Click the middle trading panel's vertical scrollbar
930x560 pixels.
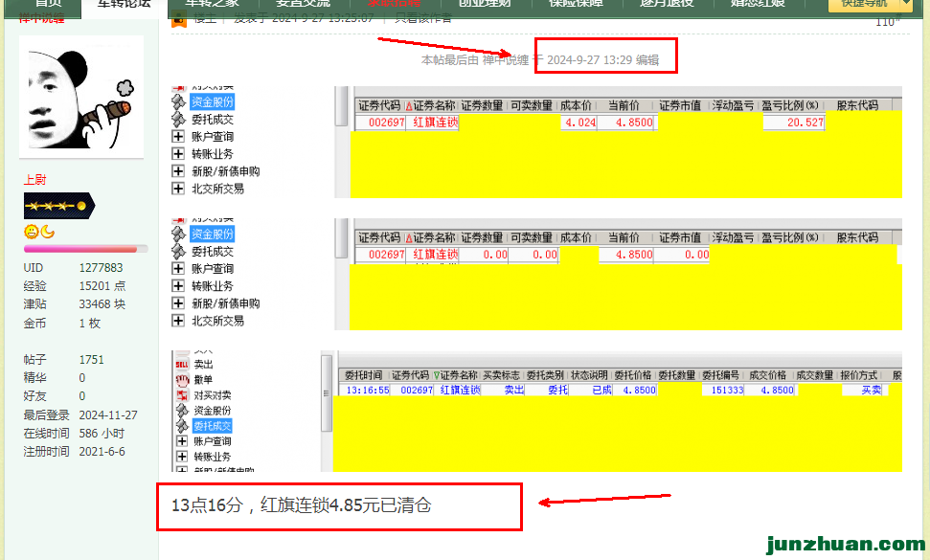tap(341, 238)
